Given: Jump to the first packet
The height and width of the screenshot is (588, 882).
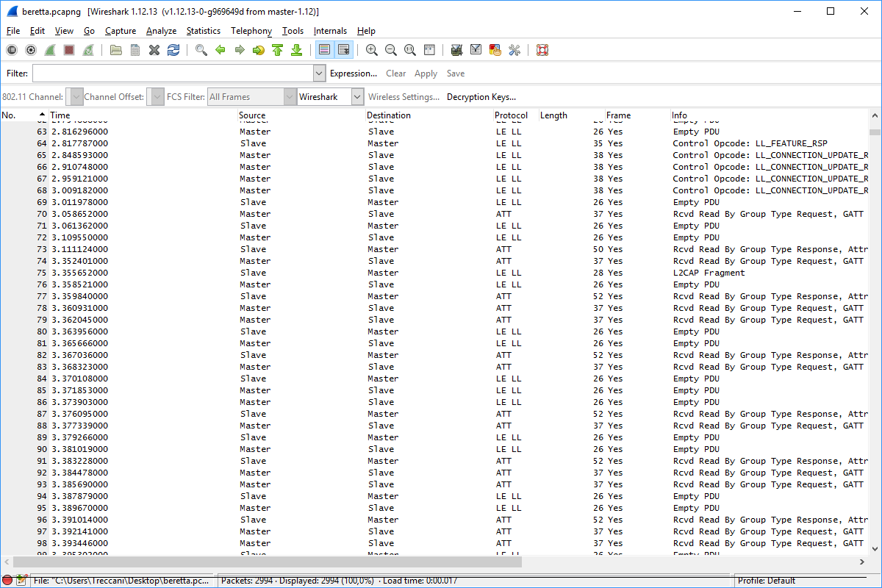Looking at the screenshot, I should point(278,50).
